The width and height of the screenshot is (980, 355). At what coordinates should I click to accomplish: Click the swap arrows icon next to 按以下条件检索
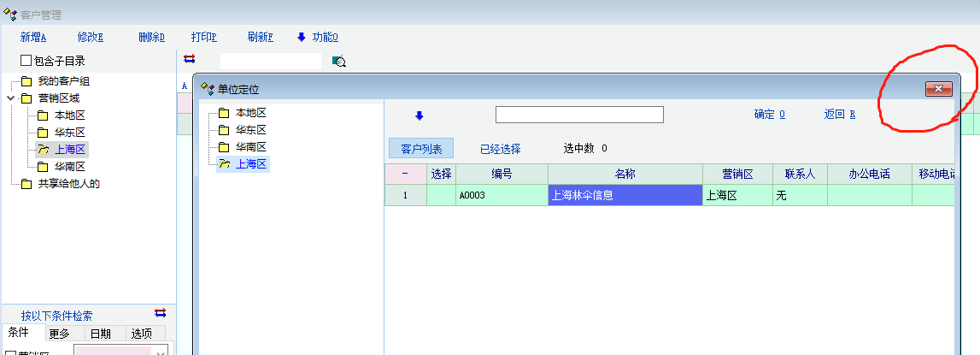(160, 313)
